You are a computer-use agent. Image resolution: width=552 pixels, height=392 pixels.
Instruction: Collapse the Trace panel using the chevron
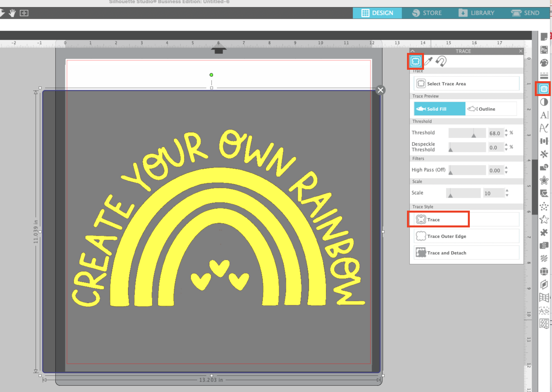pyautogui.click(x=413, y=51)
